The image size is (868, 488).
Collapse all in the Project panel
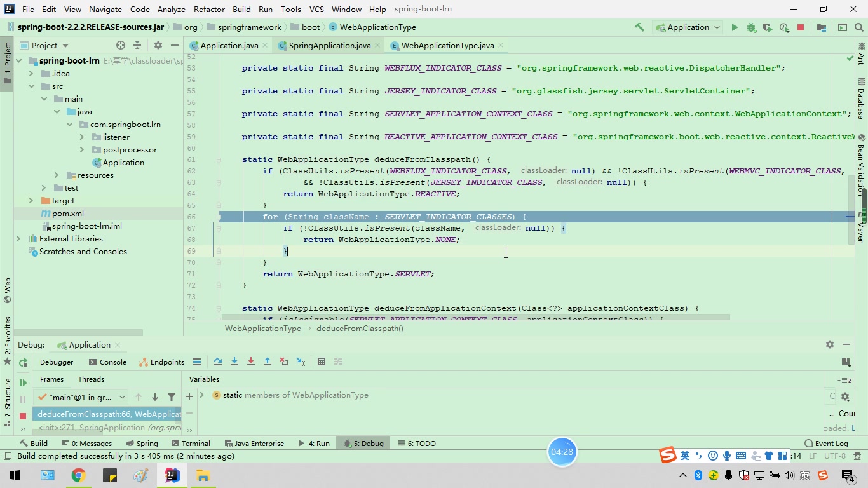coord(137,45)
